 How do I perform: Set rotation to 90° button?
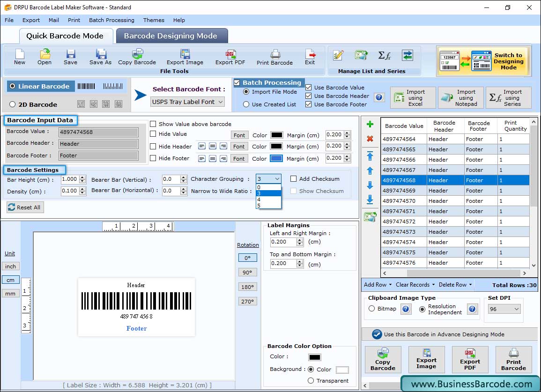(247, 272)
